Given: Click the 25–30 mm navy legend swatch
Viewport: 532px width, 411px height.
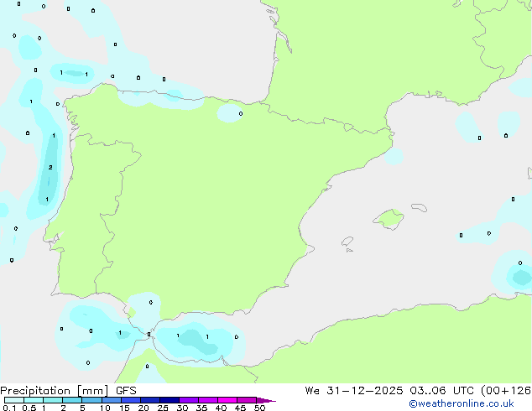Looking at the screenshot, I should coord(169,400).
